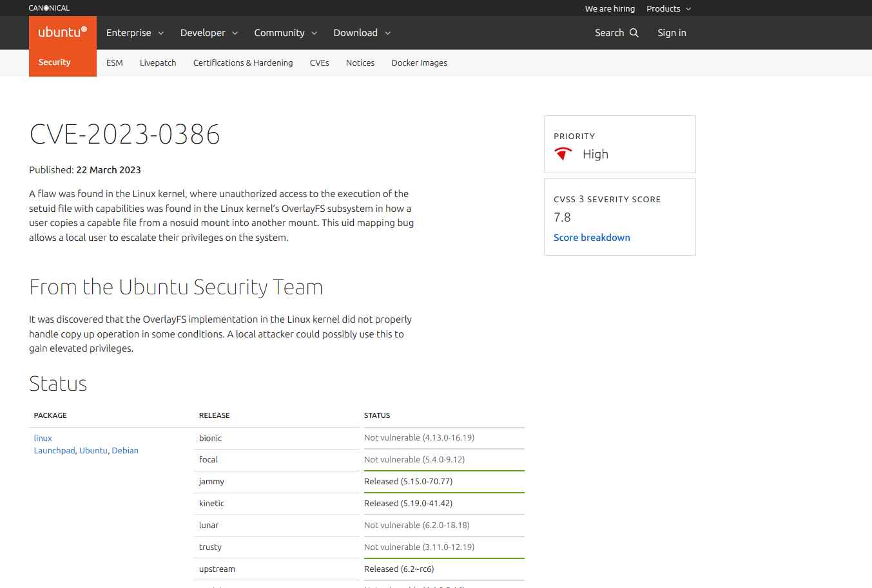The width and height of the screenshot is (872, 588).
Task: Click status Not vulnerable (6.2.0-18.18)
Action: tap(417, 526)
